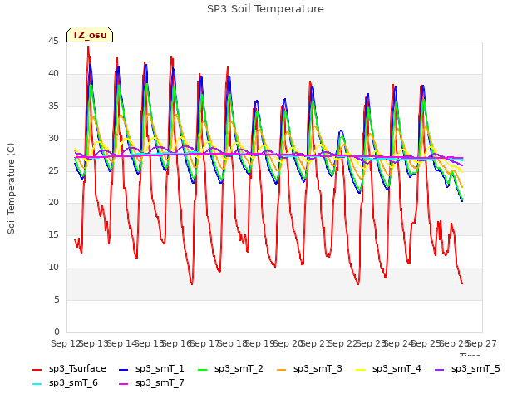
Task: Click the cyan sp3_smT_6 legend marker
Action: tap(37, 384)
